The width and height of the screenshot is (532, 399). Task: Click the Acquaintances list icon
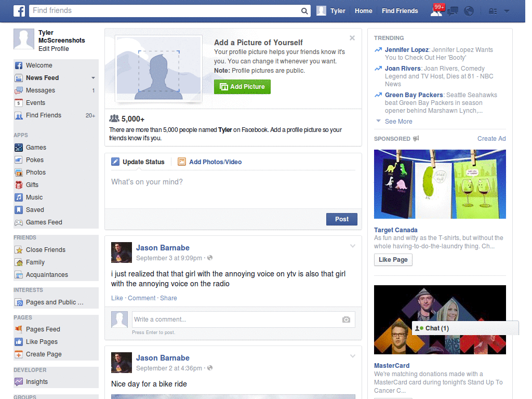coord(19,275)
